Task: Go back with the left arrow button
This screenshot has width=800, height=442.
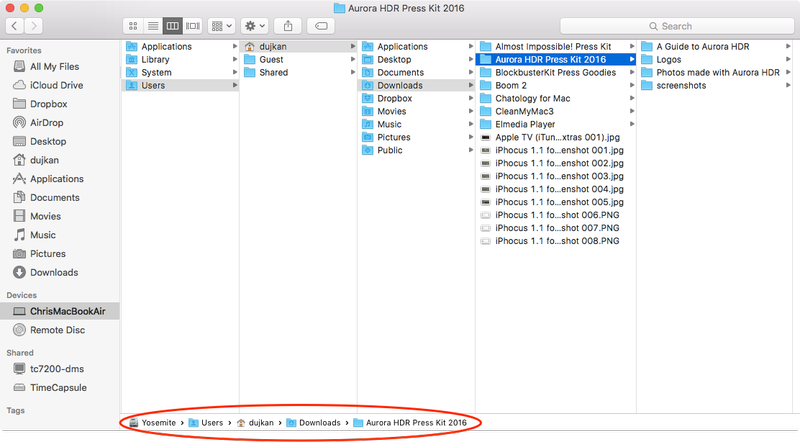Action: (x=14, y=26)
